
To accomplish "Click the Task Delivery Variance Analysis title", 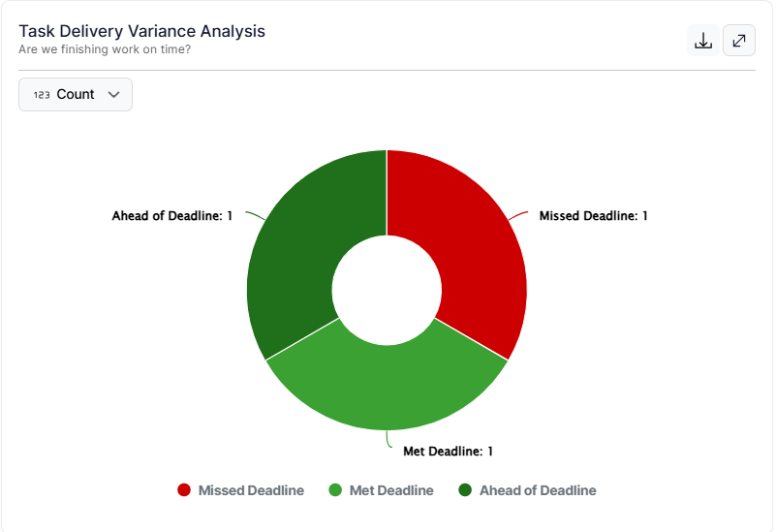I will [x=141, y=31].
